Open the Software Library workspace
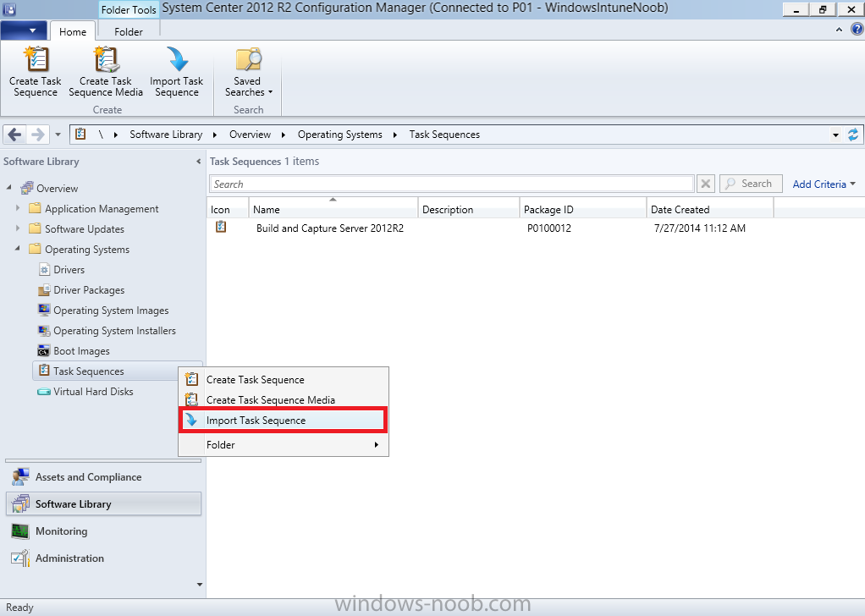865x616 pixels. [x=103, y=504]
